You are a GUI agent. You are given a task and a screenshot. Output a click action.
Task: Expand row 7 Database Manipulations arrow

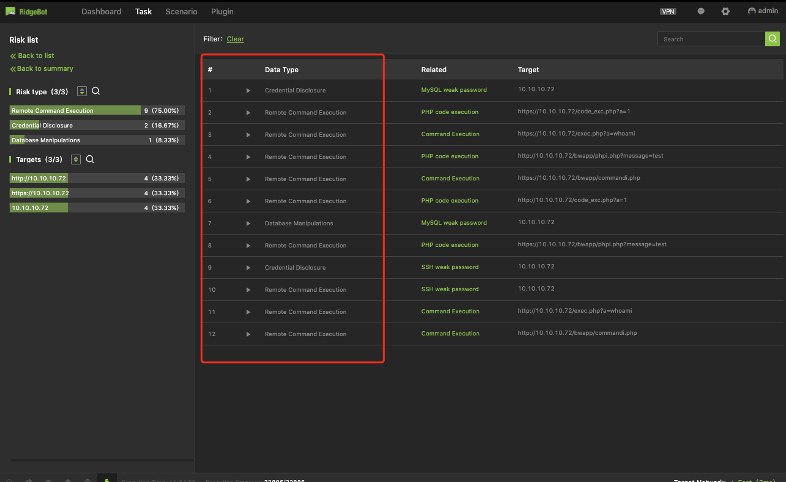(x=248, y=223)
